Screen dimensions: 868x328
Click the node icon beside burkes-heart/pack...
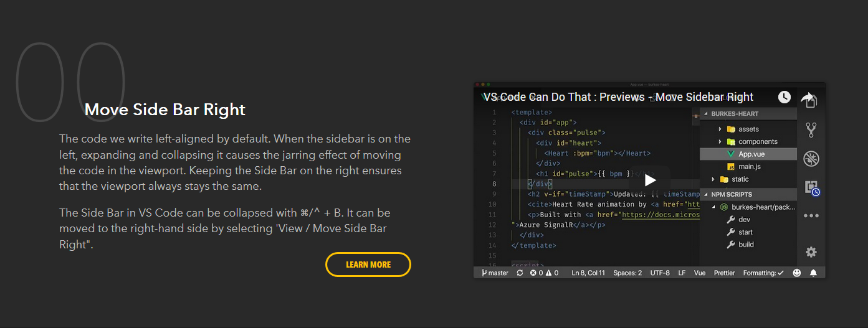point(724,207)
